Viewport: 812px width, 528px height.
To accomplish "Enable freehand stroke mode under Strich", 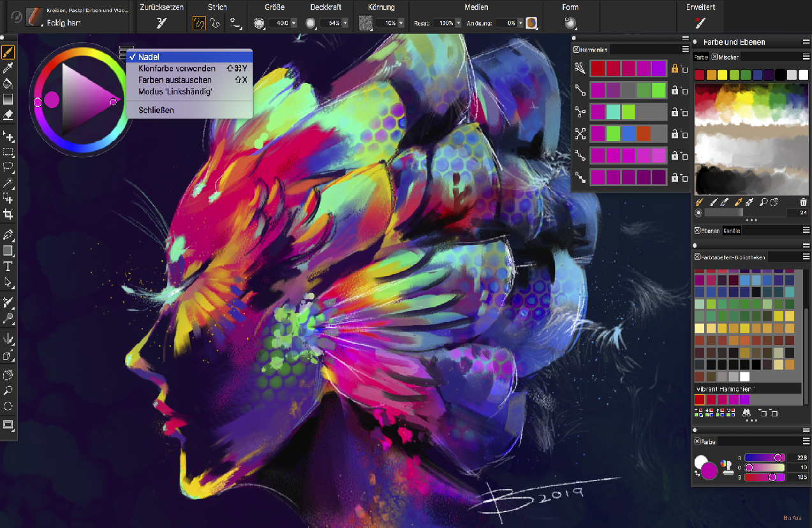I will pyautogui.click(x=199, y=23).
